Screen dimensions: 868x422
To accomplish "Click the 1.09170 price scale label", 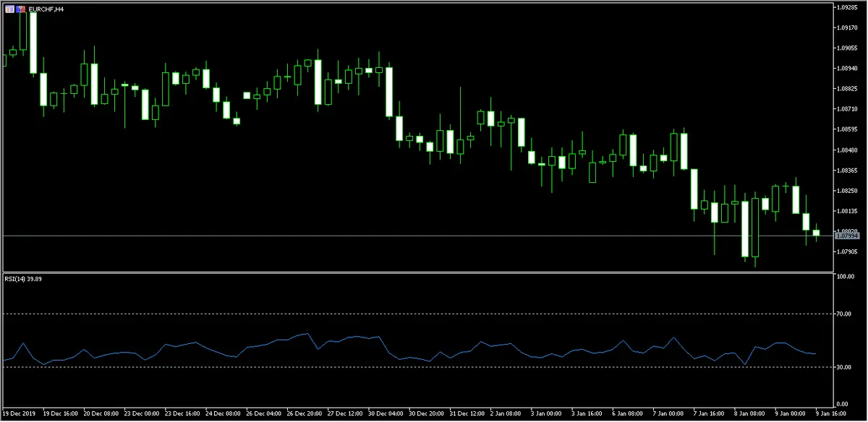I will tap(847, 27).
